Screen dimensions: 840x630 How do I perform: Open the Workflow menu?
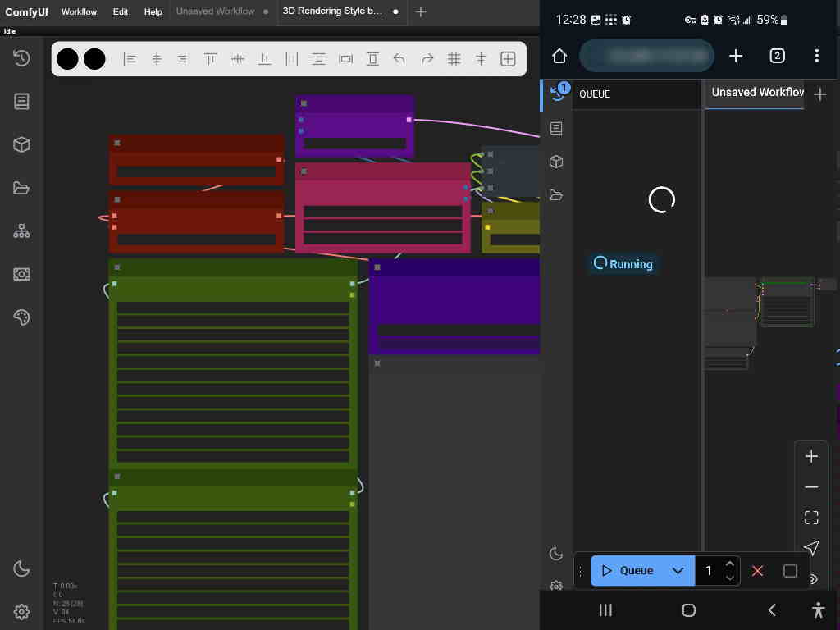(x=79, y=12)
